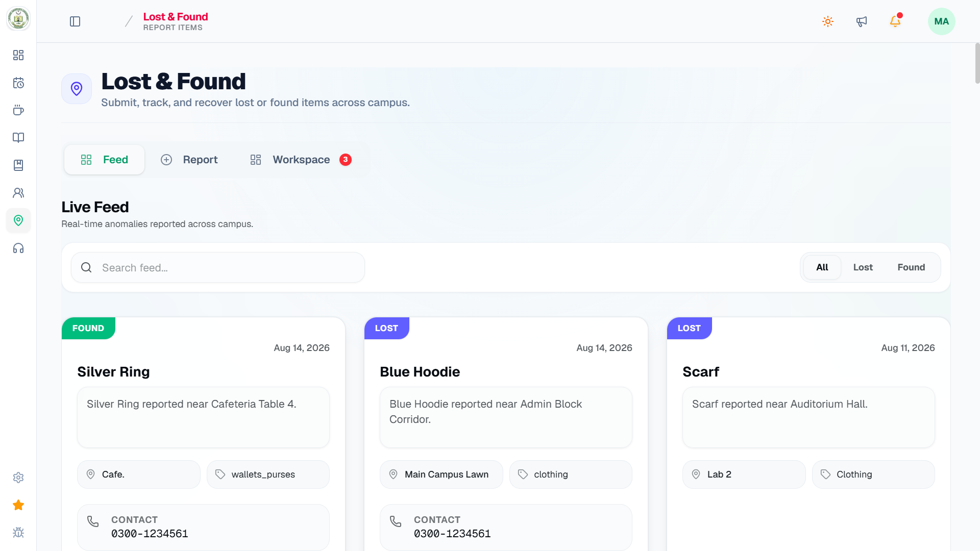Open the headphones support sidebar icon

pos(18,248)
